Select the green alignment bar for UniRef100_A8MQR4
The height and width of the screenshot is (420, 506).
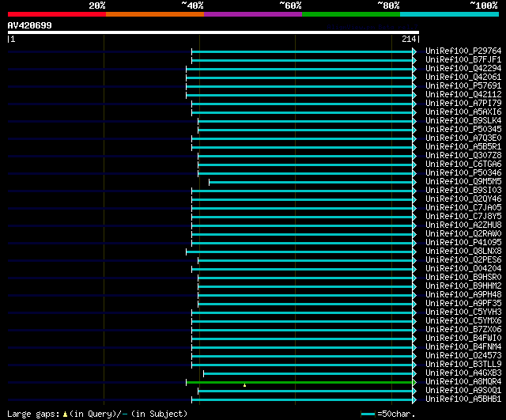click(x=300, y=383)
